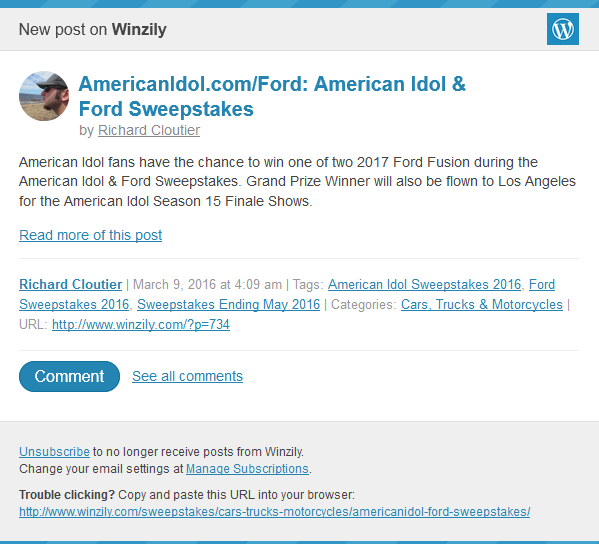The image size is (599, 544).
Task: Open the See all comments link
Action: click(188, 376)
